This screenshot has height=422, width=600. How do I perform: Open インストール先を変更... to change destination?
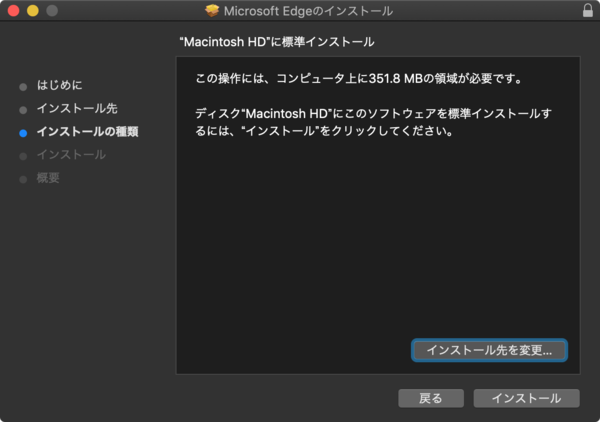point(489,350)
